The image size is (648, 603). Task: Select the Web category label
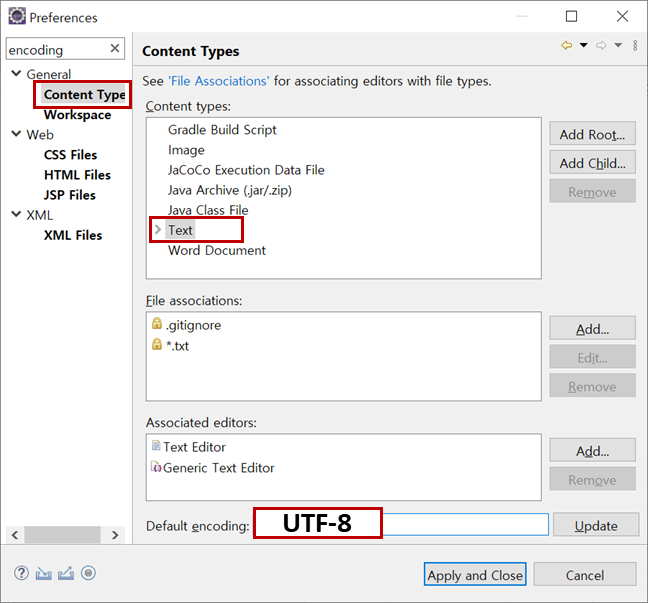40,135
